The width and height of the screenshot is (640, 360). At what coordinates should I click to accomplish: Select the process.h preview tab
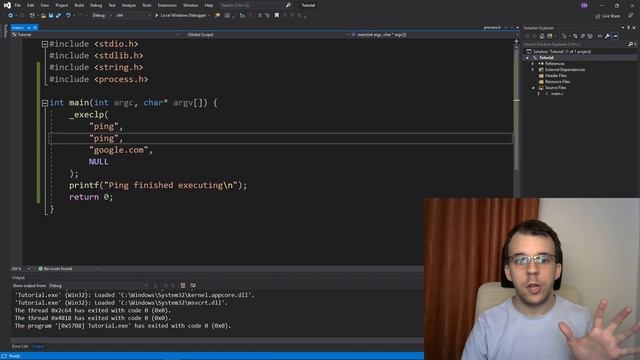pyautogui.click(x=492, y=27)
